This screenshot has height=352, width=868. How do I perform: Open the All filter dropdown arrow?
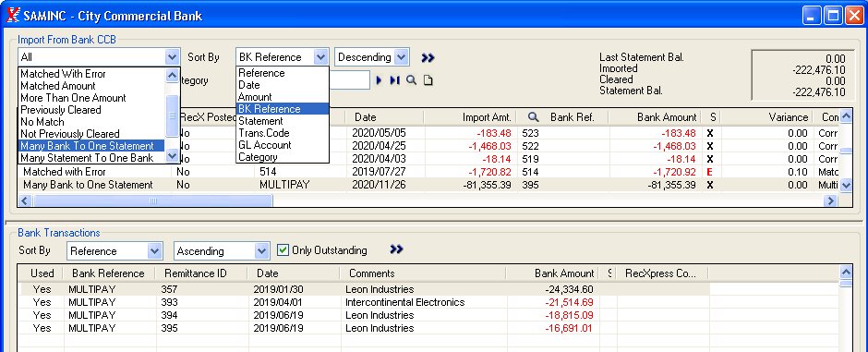172,57
